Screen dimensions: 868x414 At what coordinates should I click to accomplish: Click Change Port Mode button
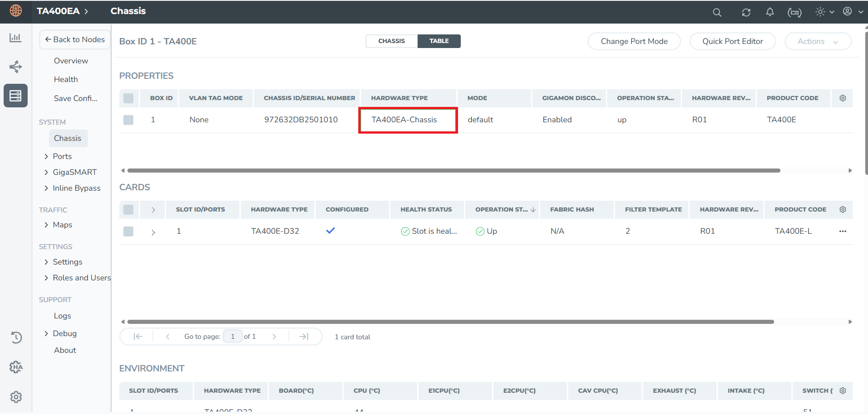click(x=634, y=41)
